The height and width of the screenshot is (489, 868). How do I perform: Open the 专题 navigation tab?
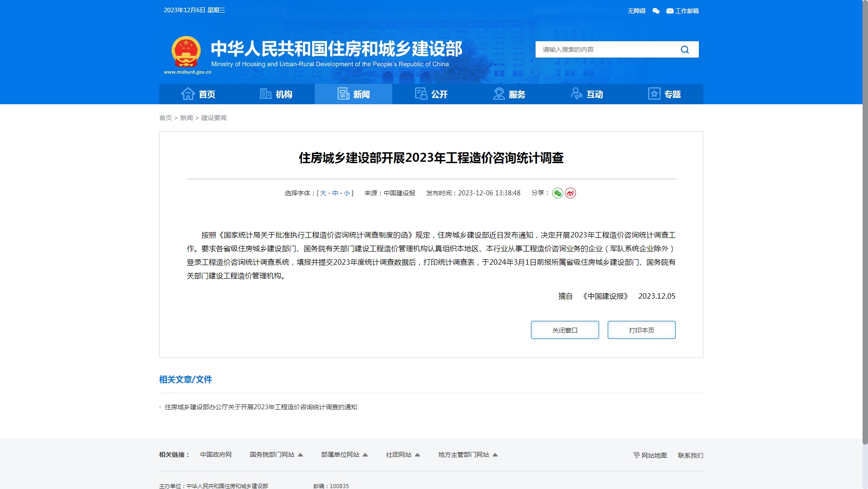coord(664,94)
